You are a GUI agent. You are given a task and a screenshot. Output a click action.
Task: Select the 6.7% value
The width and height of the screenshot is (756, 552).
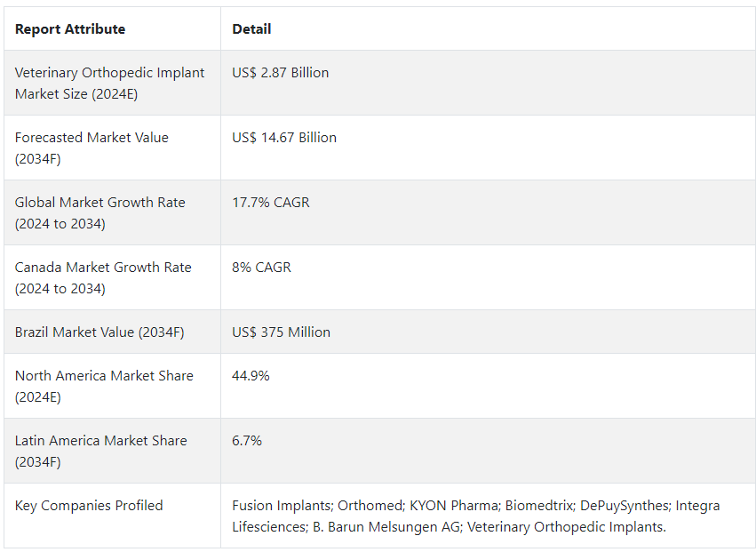click(247, 441)
